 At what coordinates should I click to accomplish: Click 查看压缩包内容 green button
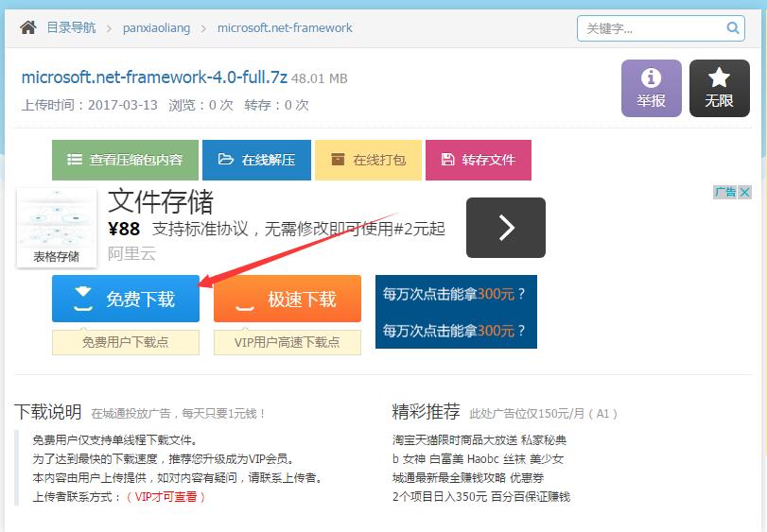(125, 160)
